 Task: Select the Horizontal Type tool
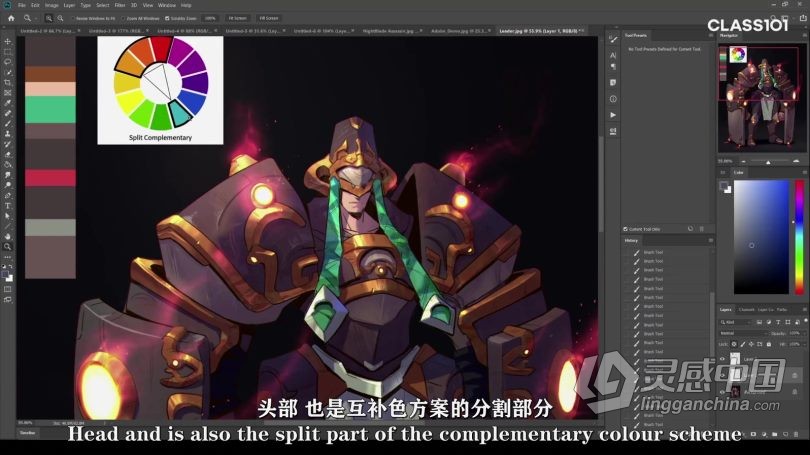click(x=7, y=206)
